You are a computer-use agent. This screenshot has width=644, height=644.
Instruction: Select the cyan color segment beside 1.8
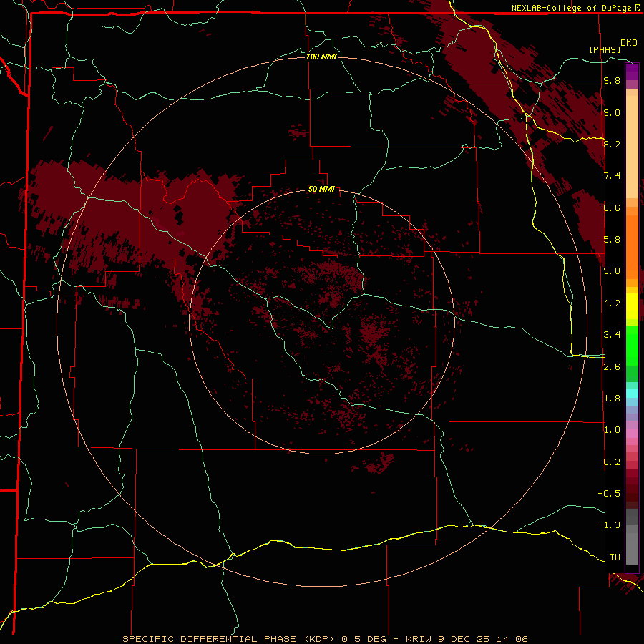632,394
